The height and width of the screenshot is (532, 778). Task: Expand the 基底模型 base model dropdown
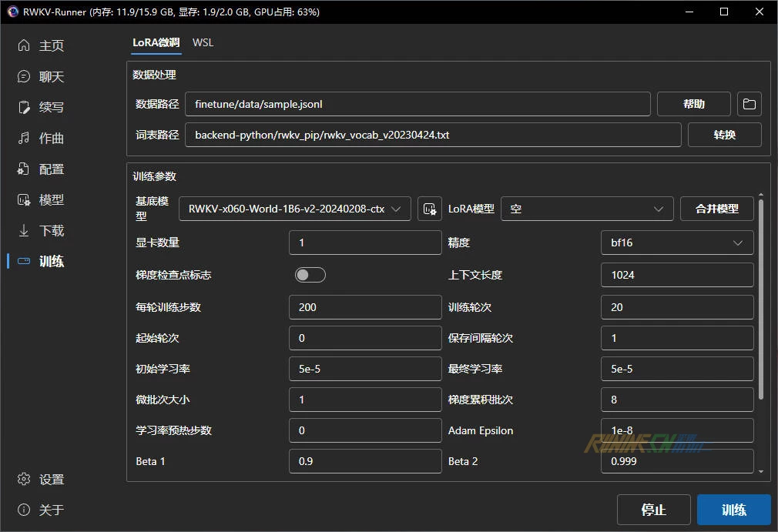(295, 209)
